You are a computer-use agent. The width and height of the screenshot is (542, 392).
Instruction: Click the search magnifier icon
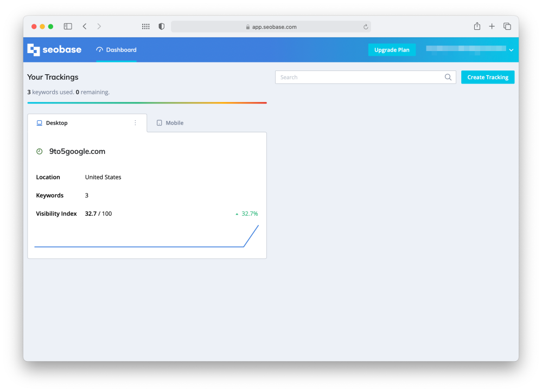(448, 78)
